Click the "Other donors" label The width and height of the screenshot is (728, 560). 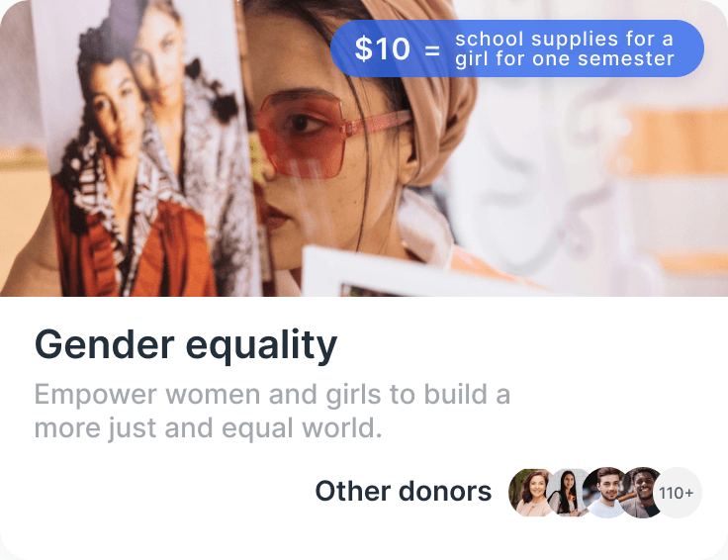pyautogui.click(x=403, y=492)
